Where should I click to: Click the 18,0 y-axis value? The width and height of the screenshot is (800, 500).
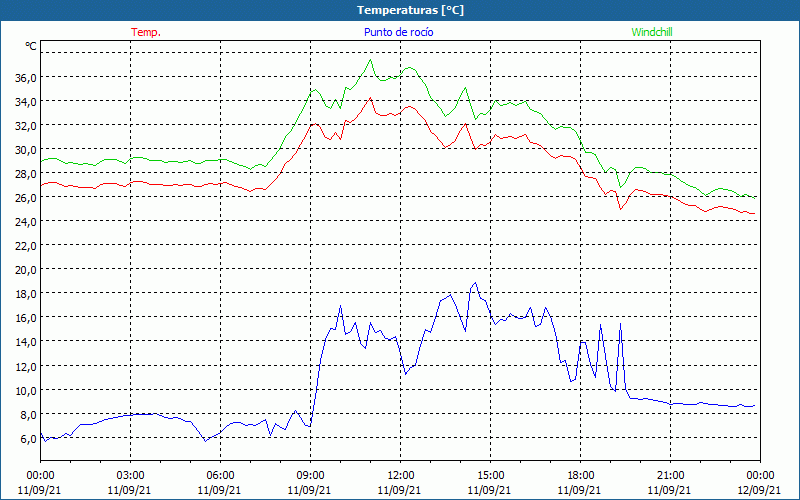[x=26, y=294]
